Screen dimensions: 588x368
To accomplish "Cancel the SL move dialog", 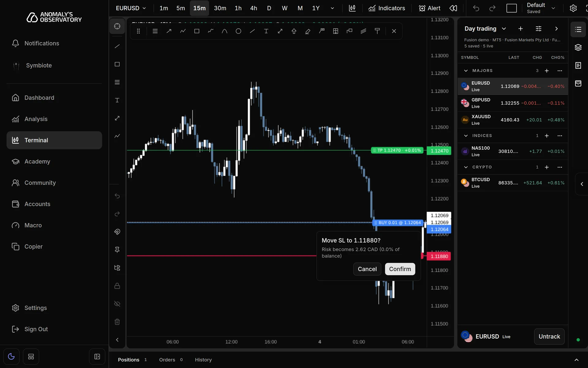I will tap(367, 269).
